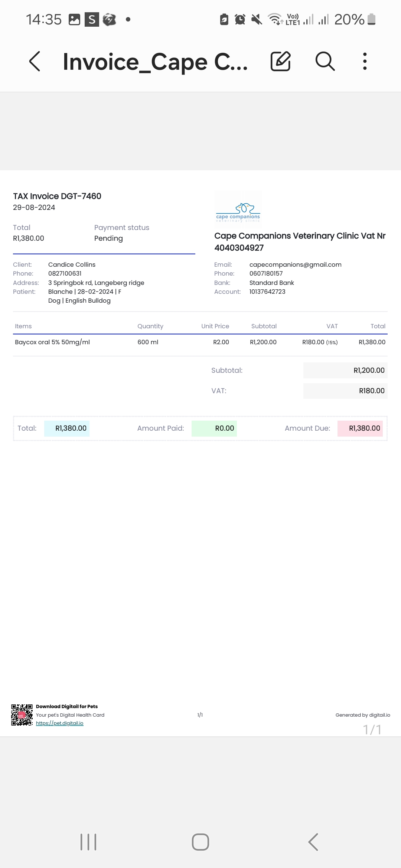Tap the green Amount Paid R0.00 box
This screenshot has height=868, width=401.
click(x=214, y=428)
